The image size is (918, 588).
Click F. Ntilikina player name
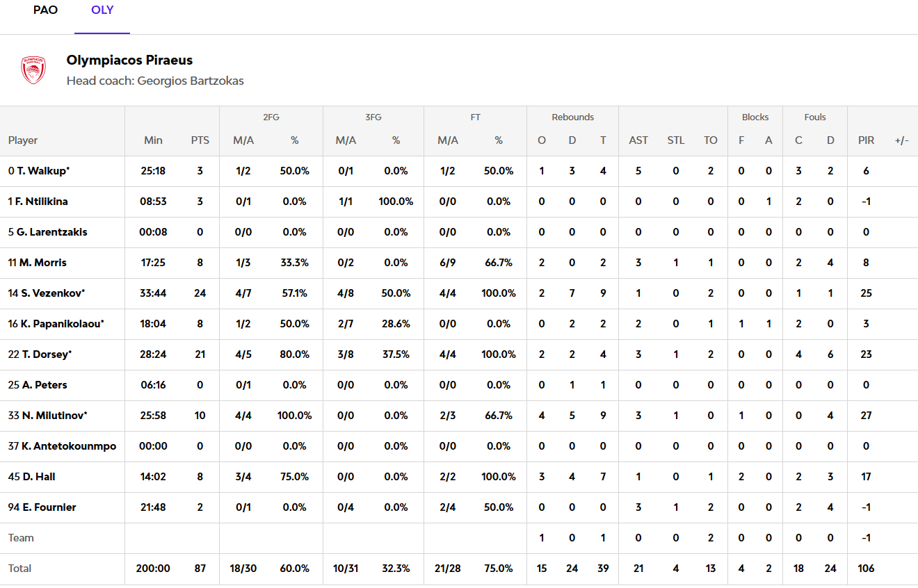tap(41, 202)
